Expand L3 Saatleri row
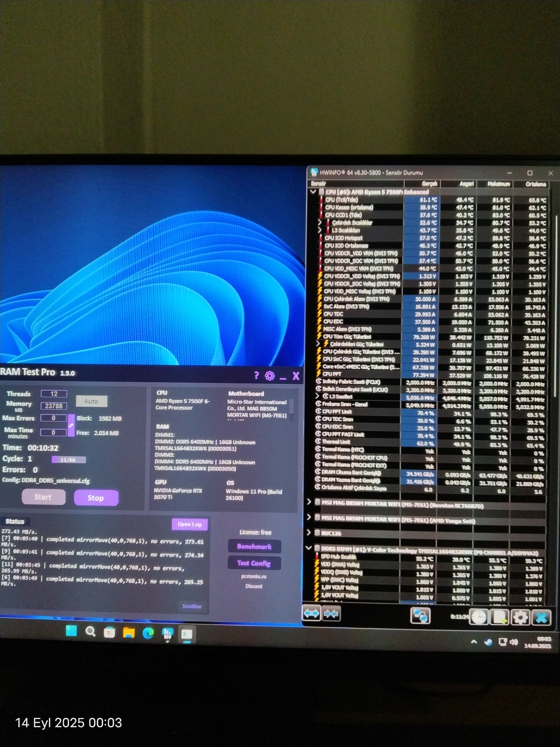560x747 pixels. (x=317, y=396)
